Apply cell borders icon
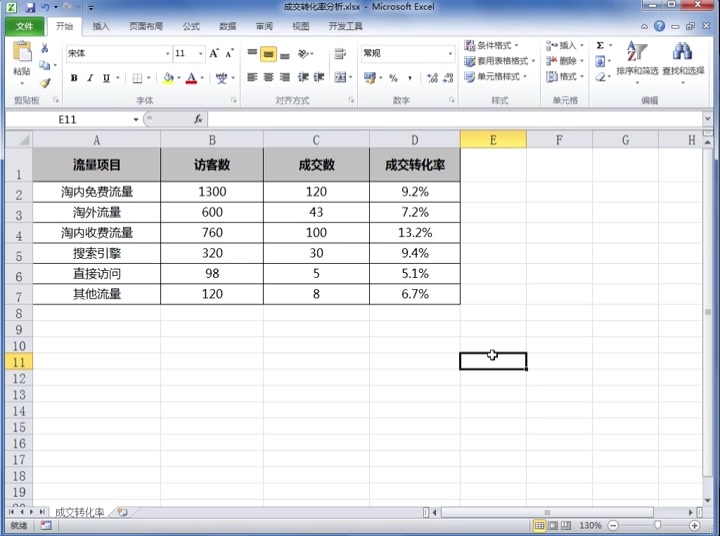Image resolution: width=720 pixels, height=536 pixels. tap(137, 79)
